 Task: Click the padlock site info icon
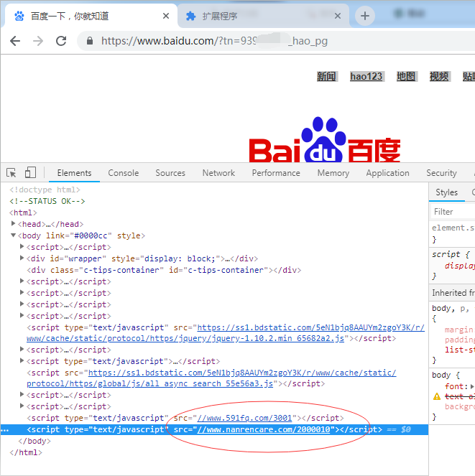[90, 42]
